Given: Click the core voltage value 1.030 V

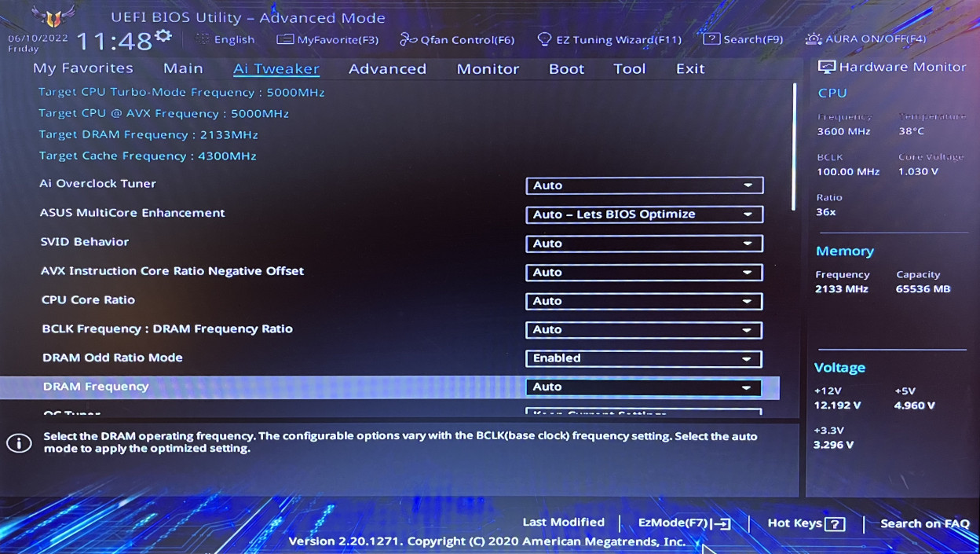Looking at the screenshot, I should (x=918, y=171).
